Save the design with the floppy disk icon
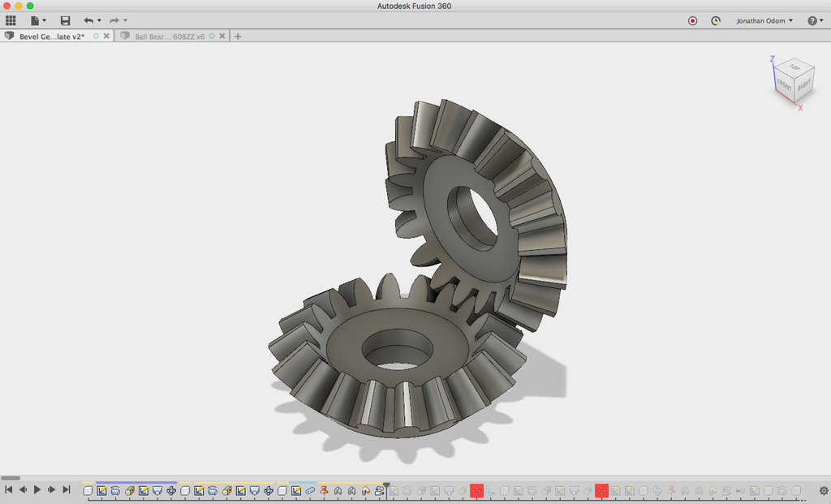Screen dimensions: 831x504 [65, 20]
